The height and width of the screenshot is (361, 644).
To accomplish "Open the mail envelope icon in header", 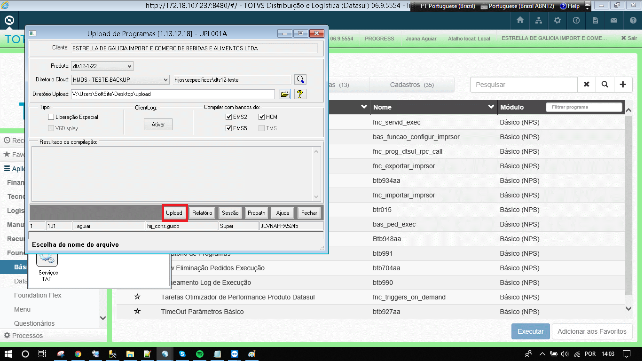I will click(x=614, y=20).
